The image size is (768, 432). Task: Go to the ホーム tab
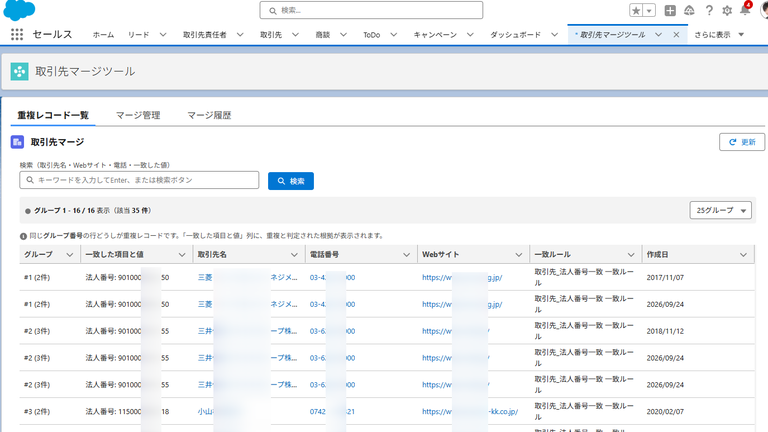click(103, 35)
